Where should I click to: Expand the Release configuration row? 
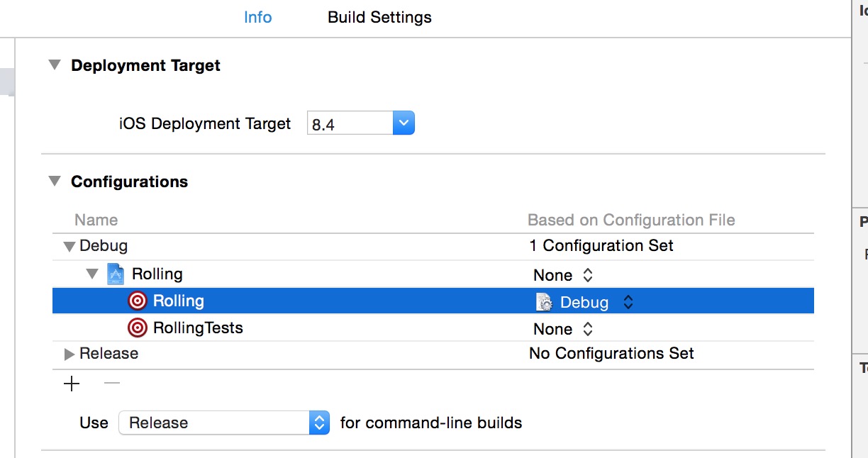point(69,354)
